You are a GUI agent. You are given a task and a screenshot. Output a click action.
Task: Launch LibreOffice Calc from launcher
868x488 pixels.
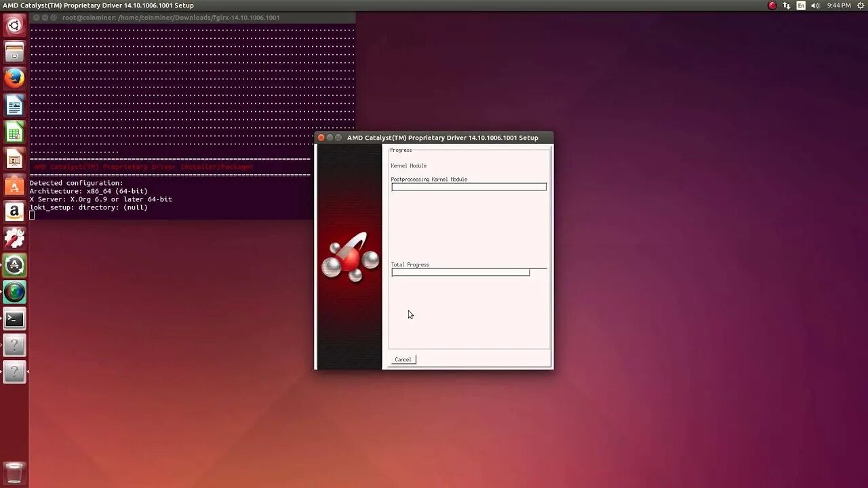click(x=14, y=132)
